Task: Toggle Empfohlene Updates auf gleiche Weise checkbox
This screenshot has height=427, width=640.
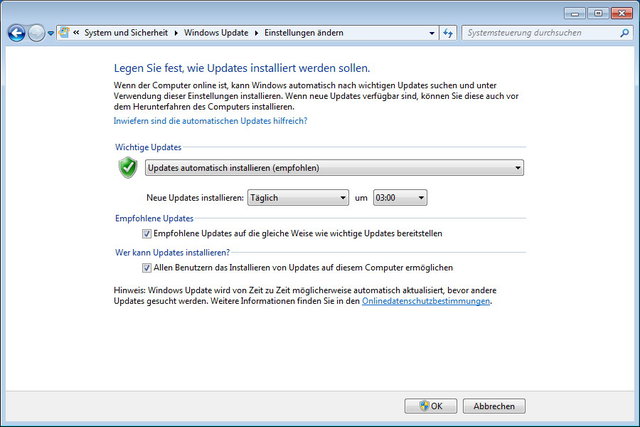Action: click(x=147, y=234)
